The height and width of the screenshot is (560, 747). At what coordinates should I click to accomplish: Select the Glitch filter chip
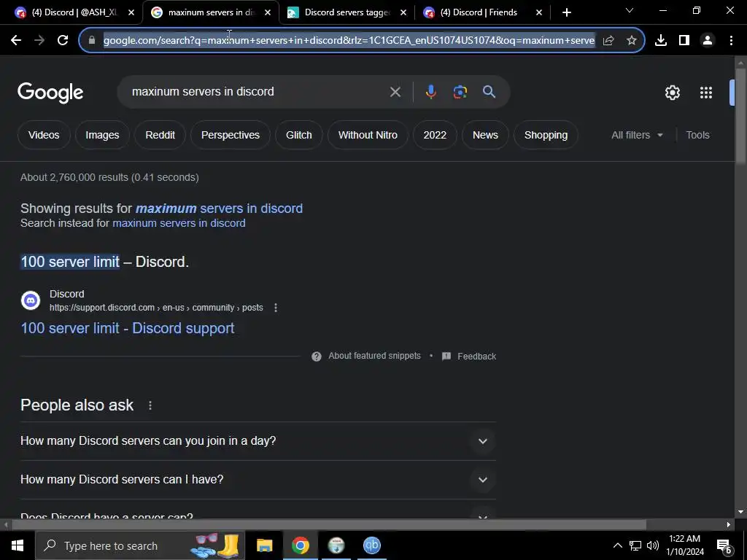point(298,135)
